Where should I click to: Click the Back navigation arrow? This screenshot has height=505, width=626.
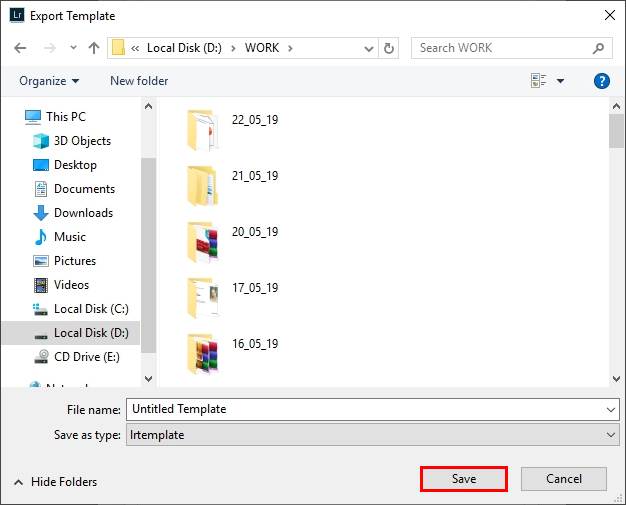coord(21,48)
